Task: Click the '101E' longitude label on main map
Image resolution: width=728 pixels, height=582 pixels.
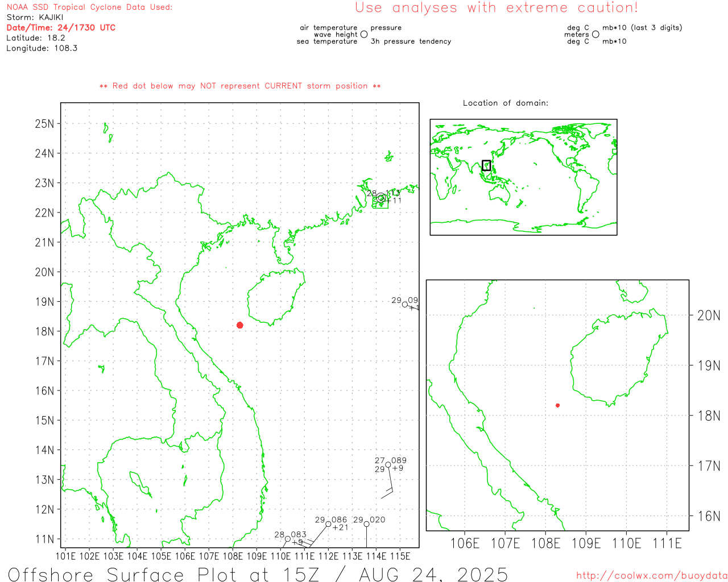Action: point(66,556)
